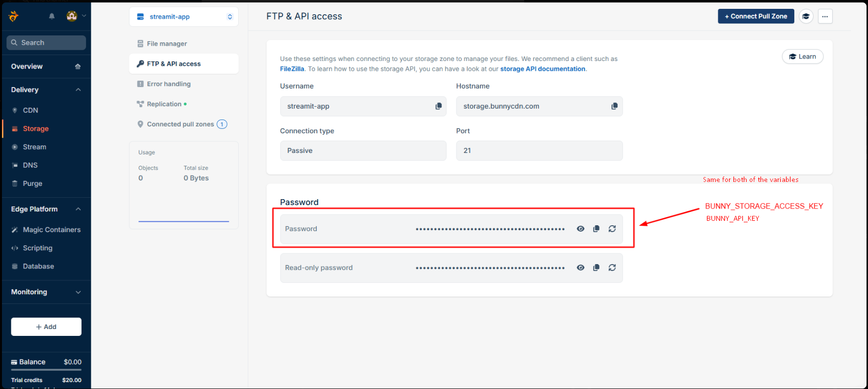The width and height of the screenshot is (868, 389).
Task: Collapse the Delivery section
Action: coord(78,90)
